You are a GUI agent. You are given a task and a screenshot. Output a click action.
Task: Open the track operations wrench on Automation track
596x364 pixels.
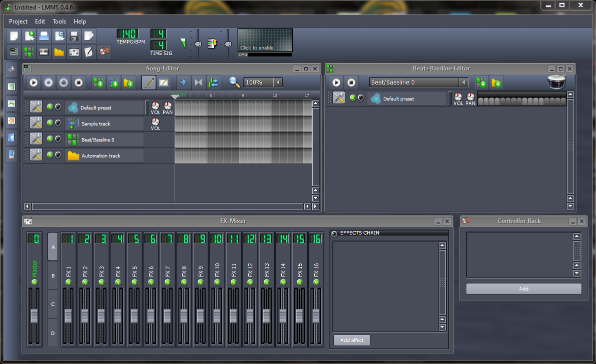point(36,154)
